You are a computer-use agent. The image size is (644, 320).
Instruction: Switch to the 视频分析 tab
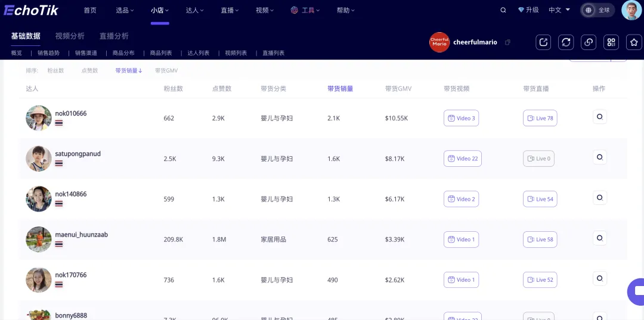[70, 36]
